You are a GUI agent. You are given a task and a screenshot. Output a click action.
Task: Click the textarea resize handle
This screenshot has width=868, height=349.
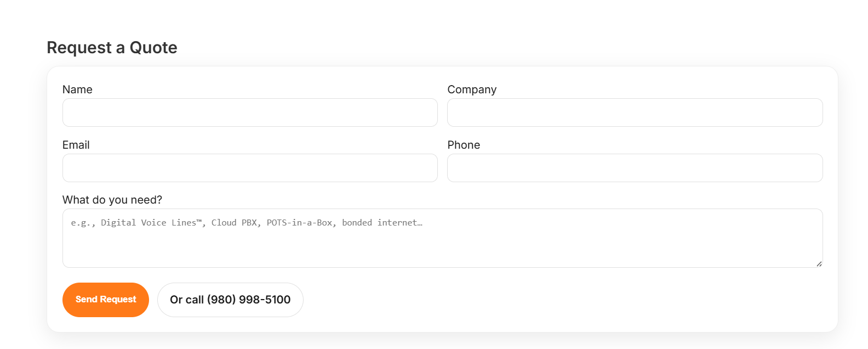(x=819, y=264)
